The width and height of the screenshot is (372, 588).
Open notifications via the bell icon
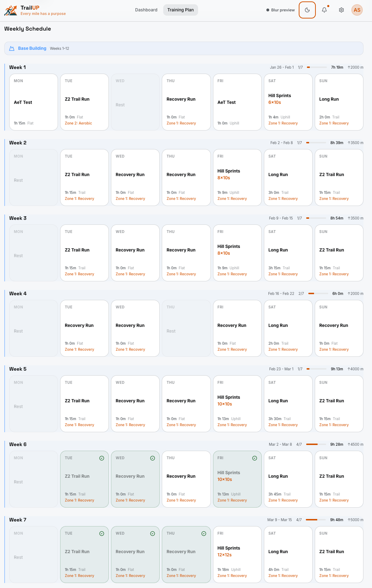tap(324, 10)
